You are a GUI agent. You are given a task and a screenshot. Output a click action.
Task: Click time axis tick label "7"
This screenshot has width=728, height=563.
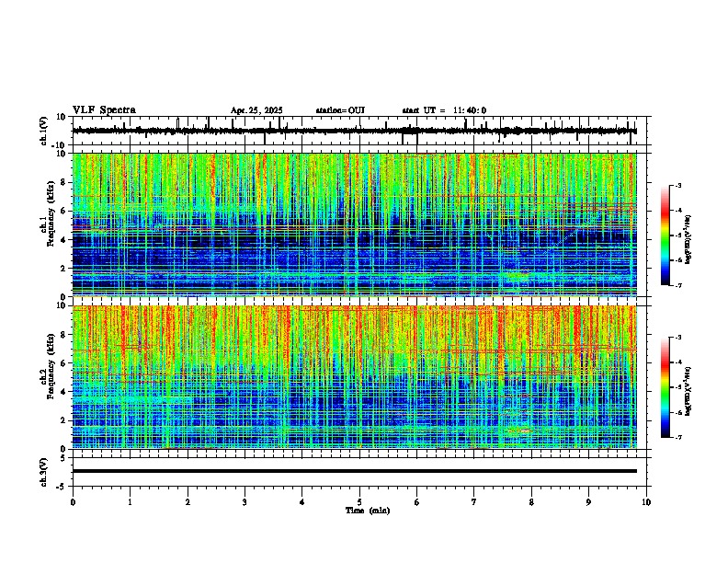pyautogui.click(x=474, y=502)
